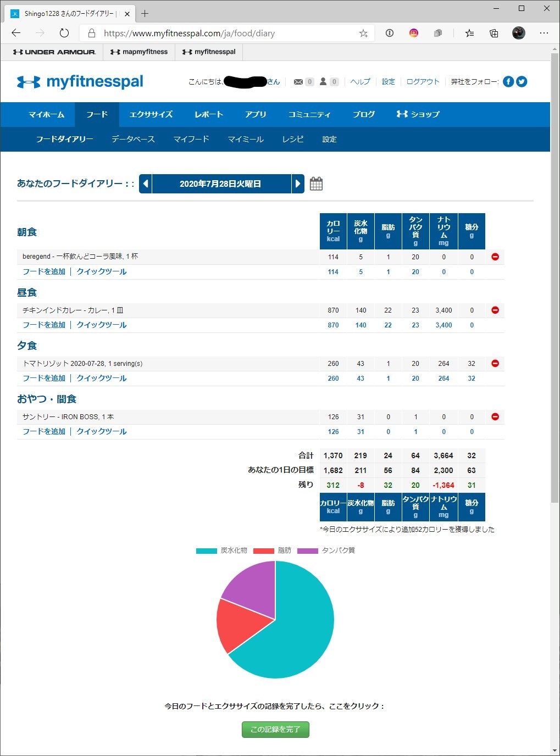Open クイックツール for 夕食
Viewport: 560px width, 756px height.
coord(102,378)
